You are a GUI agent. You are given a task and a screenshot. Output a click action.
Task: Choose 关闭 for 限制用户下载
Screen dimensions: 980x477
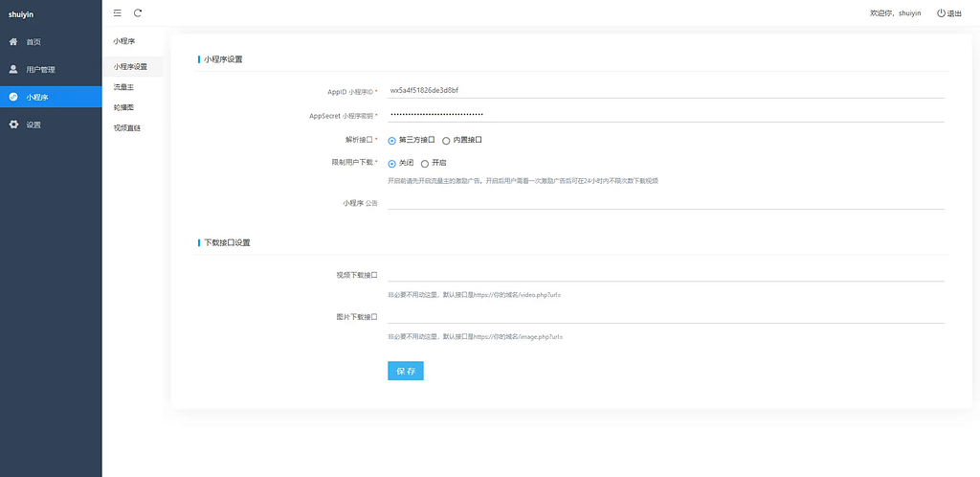click(x=391, y=164)
